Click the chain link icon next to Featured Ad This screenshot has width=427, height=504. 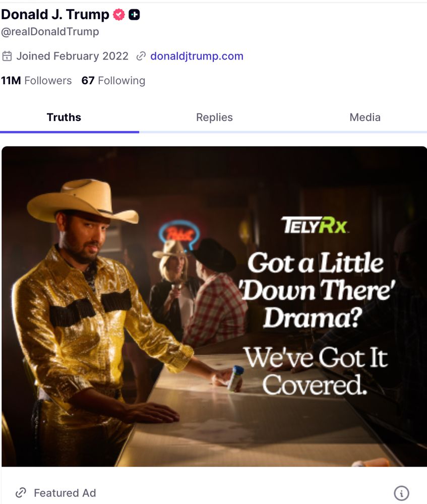pyautogui.click(x=21, y=493)
